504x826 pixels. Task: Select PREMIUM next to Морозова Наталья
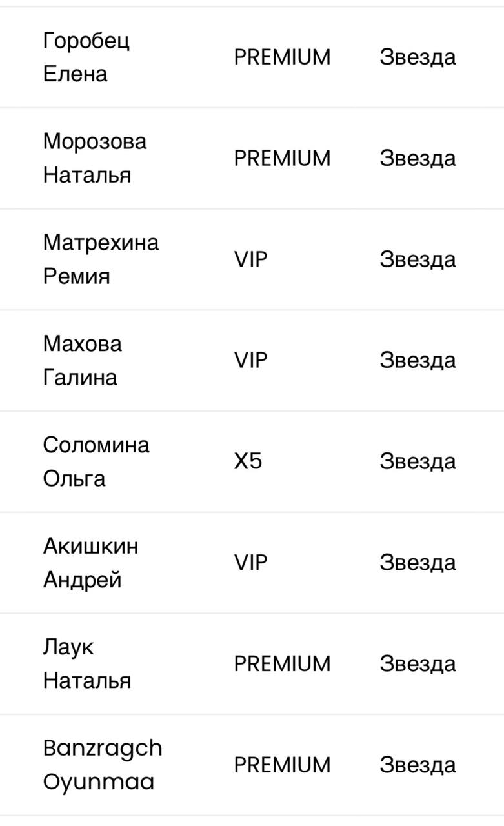pos(282,158)
